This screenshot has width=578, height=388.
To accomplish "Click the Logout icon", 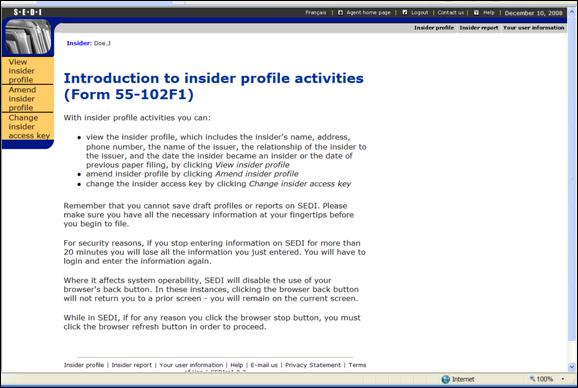I will pyautogui.click(x=405, y=13).
